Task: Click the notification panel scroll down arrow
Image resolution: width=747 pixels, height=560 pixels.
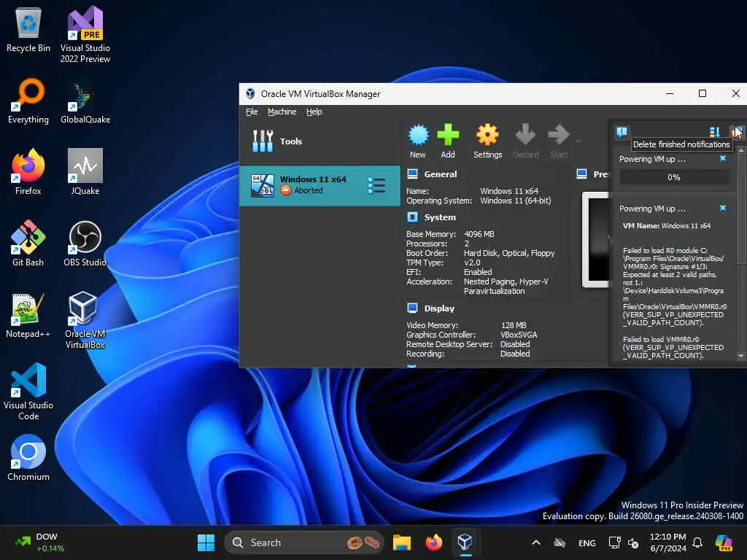Action: point(741,356)
